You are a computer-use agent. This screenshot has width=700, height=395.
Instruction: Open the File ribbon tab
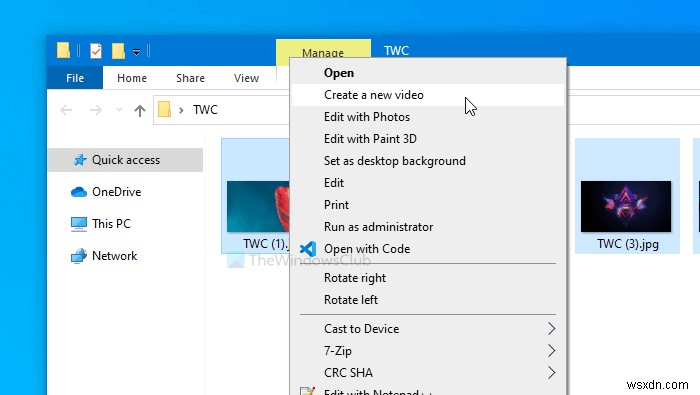click(75, 78)
